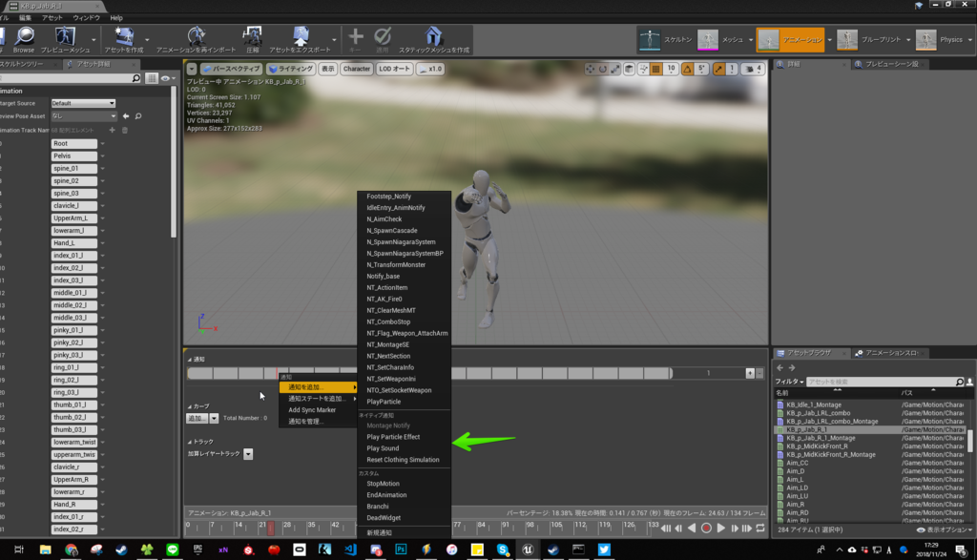Open 表示オプション view options in asset browser
The height and width of the screenshot is (560, 977).
point(945,529)
